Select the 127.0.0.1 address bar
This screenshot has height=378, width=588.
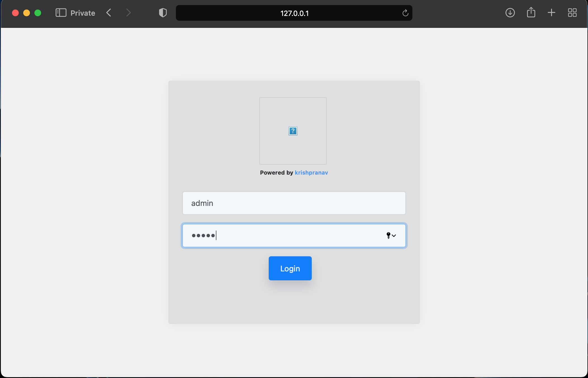294,13
